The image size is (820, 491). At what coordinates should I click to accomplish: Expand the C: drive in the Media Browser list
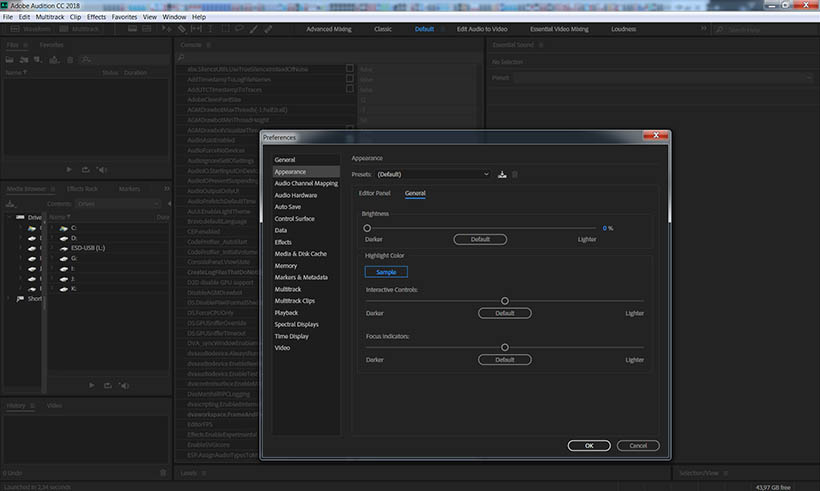click(x=52, y=228)
